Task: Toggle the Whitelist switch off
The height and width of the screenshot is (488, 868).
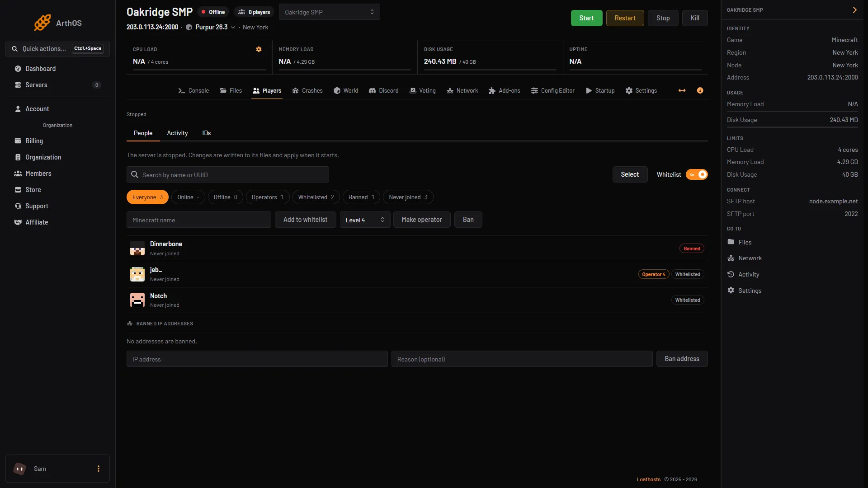Action: 697,174
